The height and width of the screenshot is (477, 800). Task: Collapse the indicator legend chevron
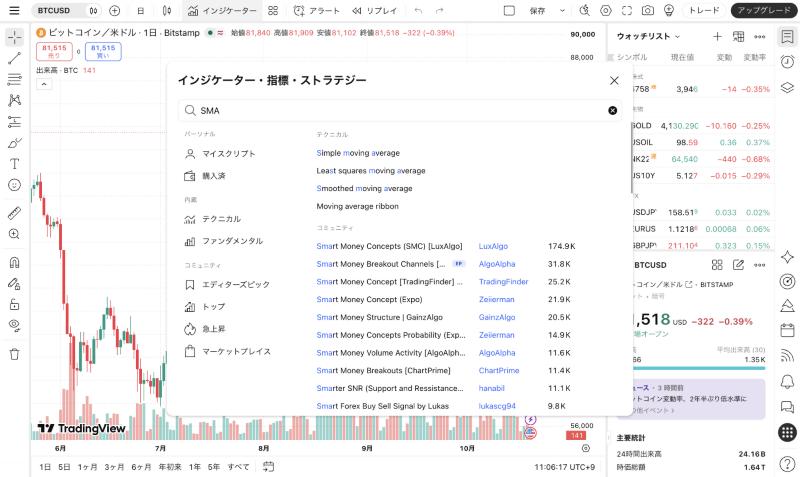coord(44,84)
